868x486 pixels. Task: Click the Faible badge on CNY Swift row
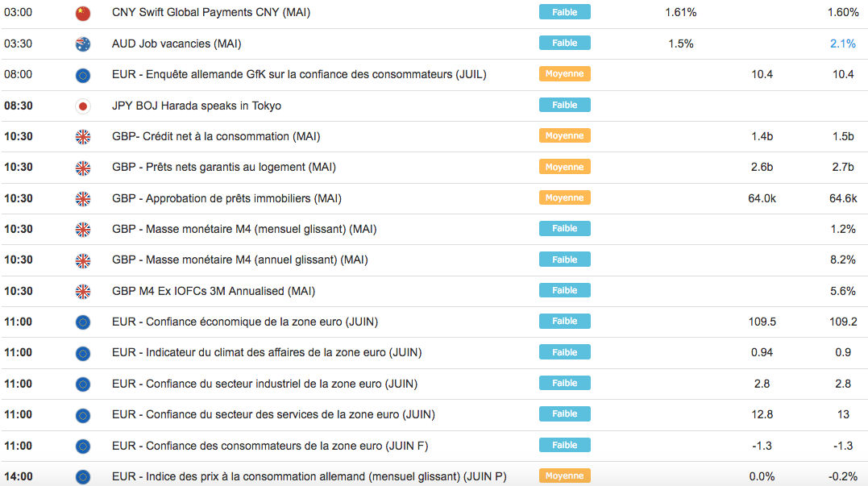tap(564, 12)
